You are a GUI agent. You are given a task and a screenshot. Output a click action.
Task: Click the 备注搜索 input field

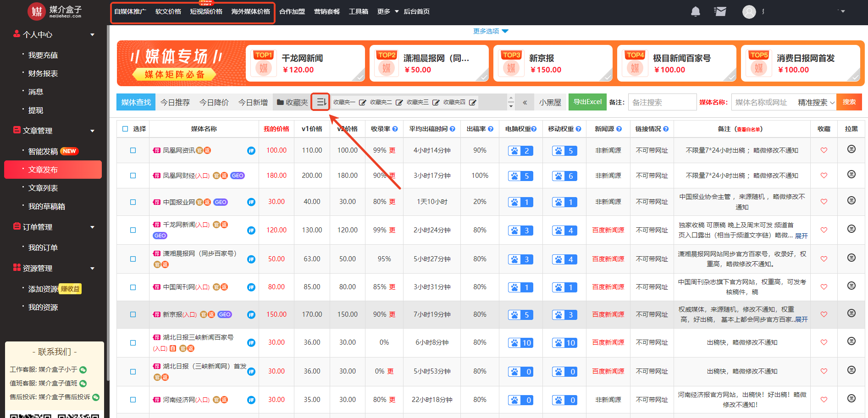click(x=662, y=102)
